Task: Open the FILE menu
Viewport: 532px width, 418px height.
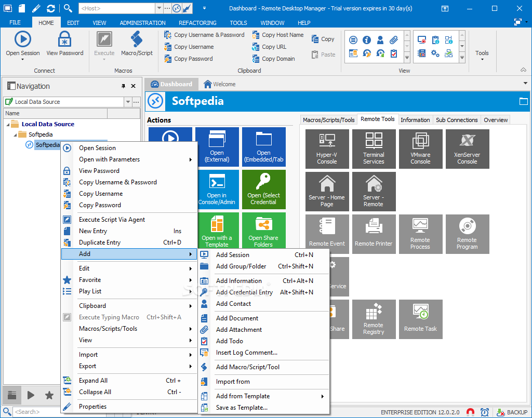Action: coord(15,23)
